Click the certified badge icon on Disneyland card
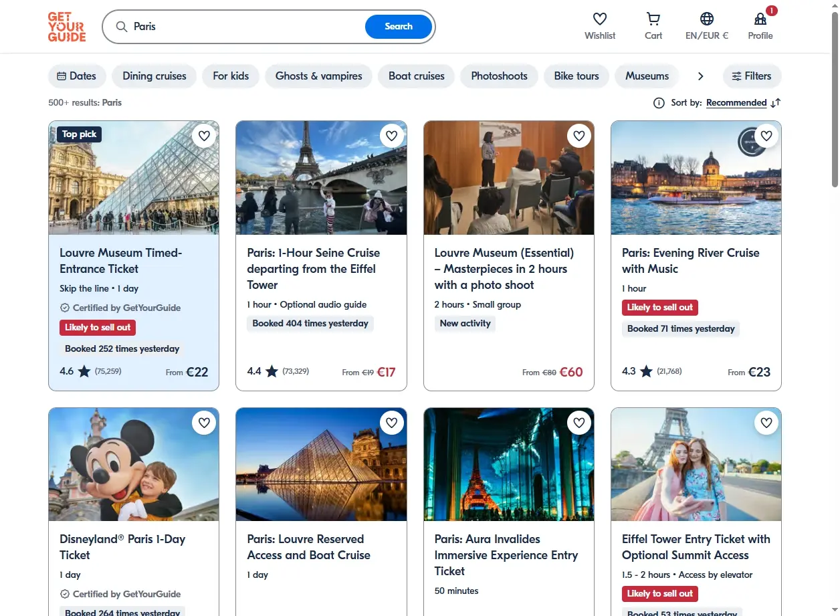The width and height of the screenshot is (840, 616). click(x=65, y=594)
